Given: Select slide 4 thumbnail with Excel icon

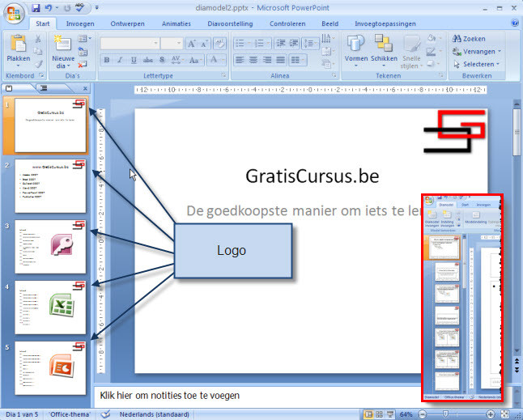Looking at the screenshot, I should [x=50, y=308].
